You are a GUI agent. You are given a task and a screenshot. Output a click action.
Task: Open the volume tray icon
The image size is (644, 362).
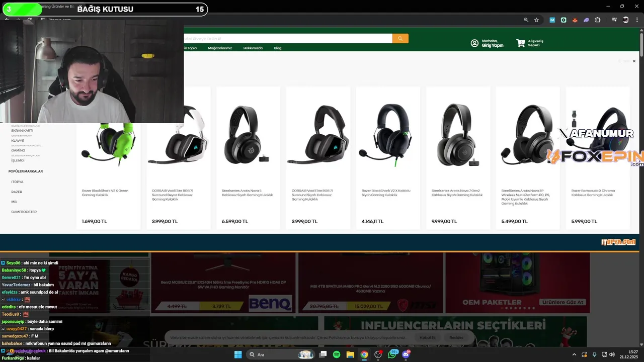(x=612, y=354)
